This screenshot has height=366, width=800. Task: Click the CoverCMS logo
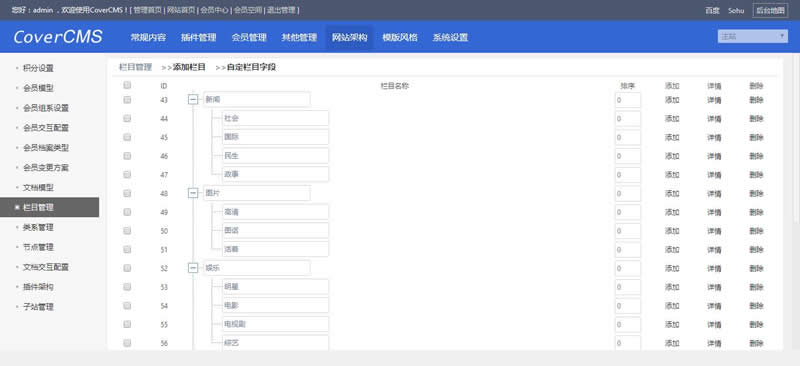click(58, 37)
